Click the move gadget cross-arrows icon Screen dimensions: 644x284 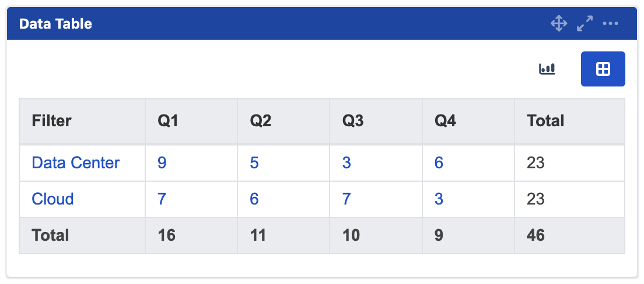pos(559,24)
